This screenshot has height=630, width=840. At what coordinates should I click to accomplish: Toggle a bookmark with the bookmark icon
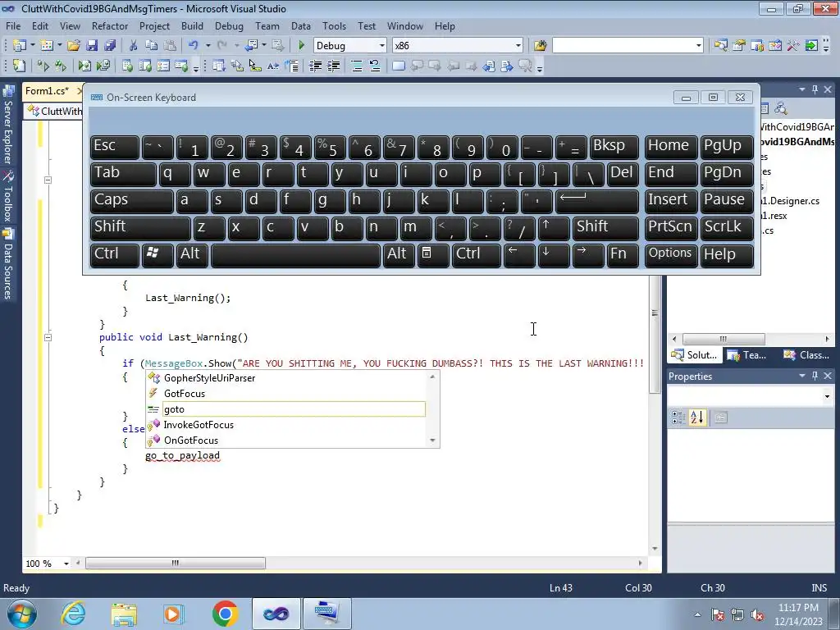pos(398,66)
